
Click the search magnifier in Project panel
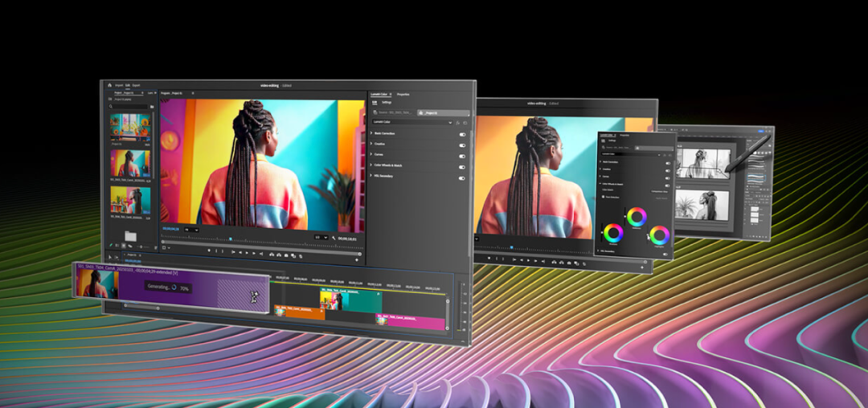coord(111,106)
